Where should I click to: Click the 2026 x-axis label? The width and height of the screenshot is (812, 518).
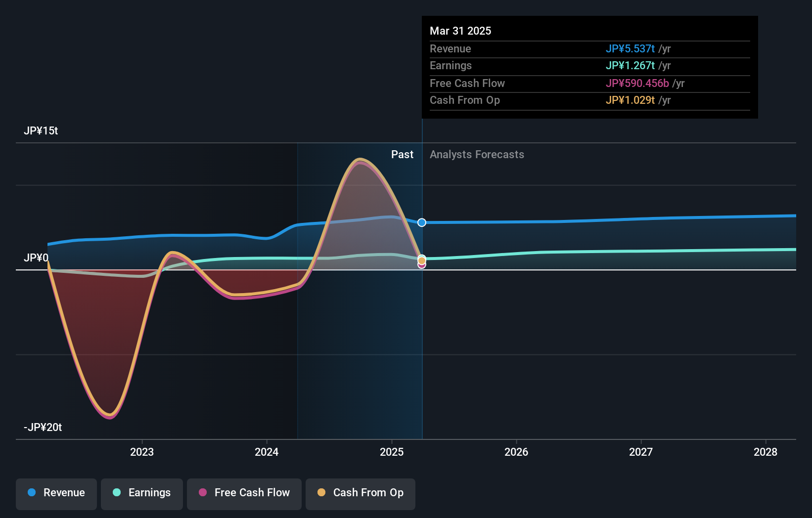point(516,452)
